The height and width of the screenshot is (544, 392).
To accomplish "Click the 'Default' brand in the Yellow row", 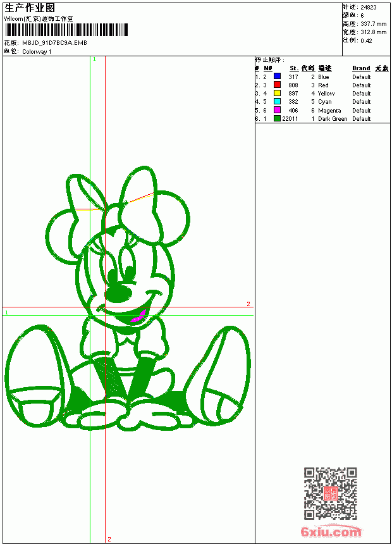I will [362, 94].
